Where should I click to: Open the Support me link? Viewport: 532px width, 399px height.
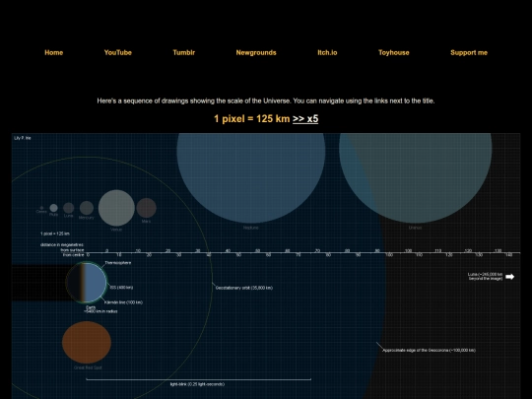[469, 52]
